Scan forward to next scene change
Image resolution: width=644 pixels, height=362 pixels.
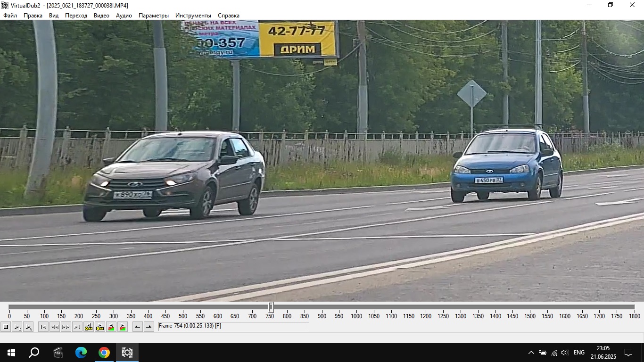[123, 327]
